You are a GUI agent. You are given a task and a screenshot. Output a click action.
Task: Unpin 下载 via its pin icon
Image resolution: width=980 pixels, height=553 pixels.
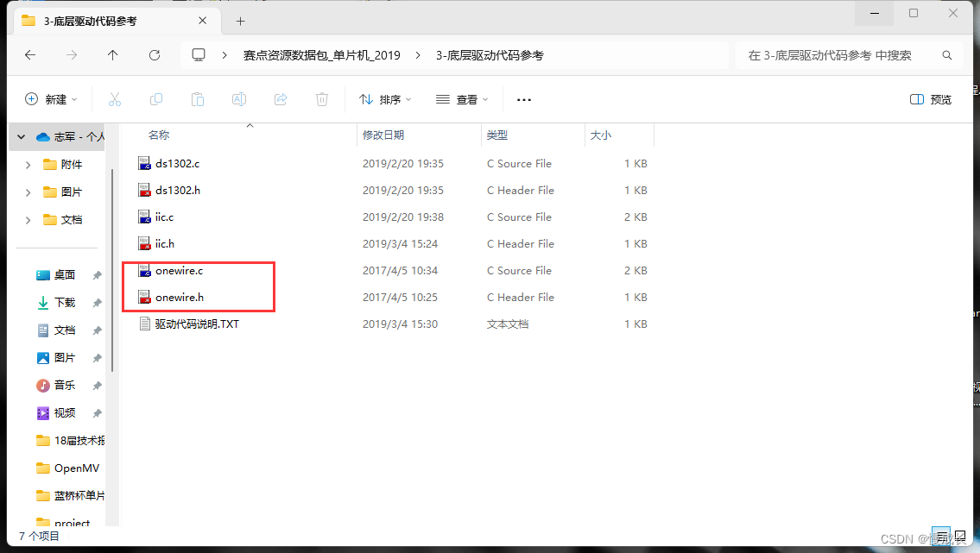pos(97,303)
